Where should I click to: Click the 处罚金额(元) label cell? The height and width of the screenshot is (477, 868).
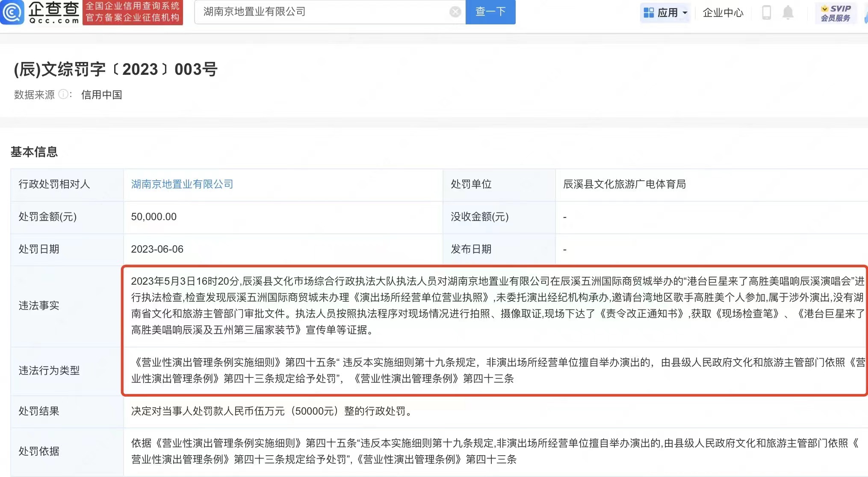67,217
